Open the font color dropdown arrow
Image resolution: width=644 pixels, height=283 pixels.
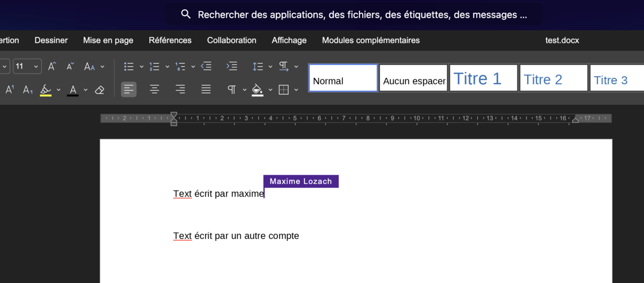click(x=85, y=90)
